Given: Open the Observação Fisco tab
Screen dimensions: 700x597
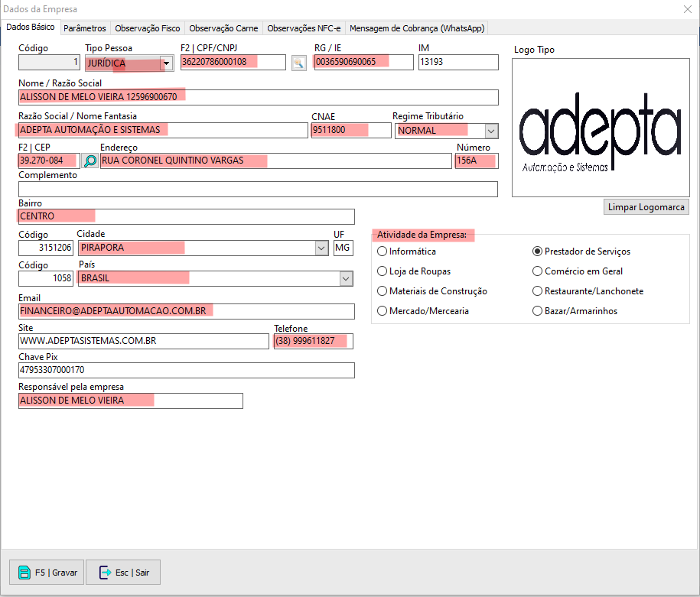Looking at the screenshot, I should coord(148,28).
